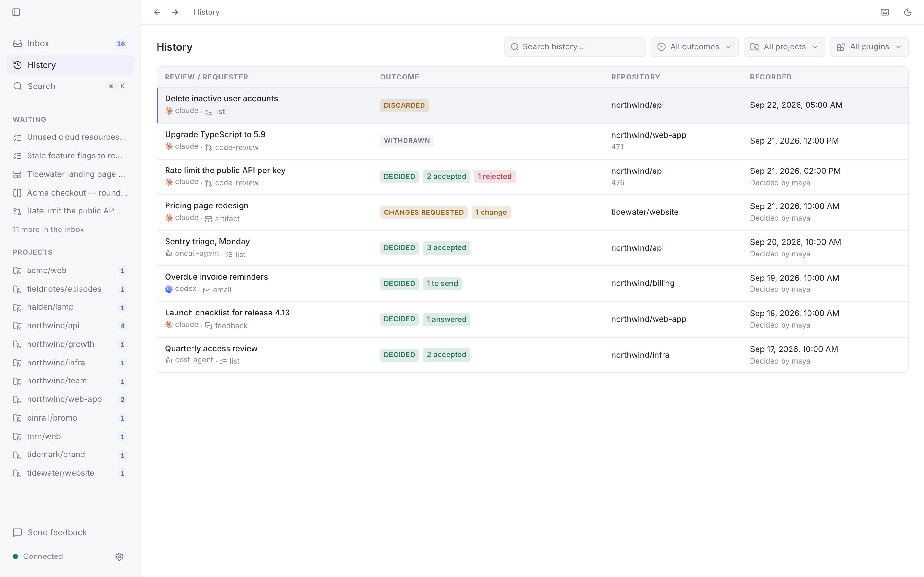Screen dimensions: 924x577
Task: Expand the All plugins dropdown
Action: (869, 47)
